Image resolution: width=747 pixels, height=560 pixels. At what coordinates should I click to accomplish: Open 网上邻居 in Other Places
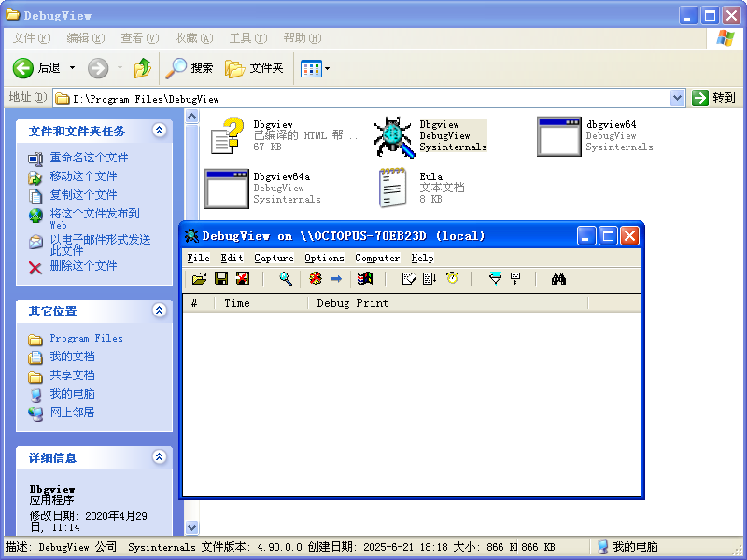pyautogui.click(x=73, y=413)
